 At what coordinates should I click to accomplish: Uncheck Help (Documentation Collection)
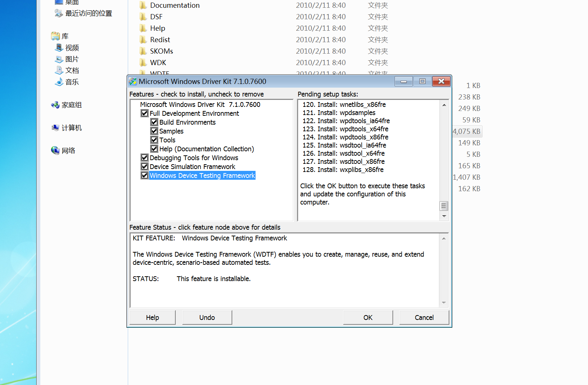(x=154, y=149)
